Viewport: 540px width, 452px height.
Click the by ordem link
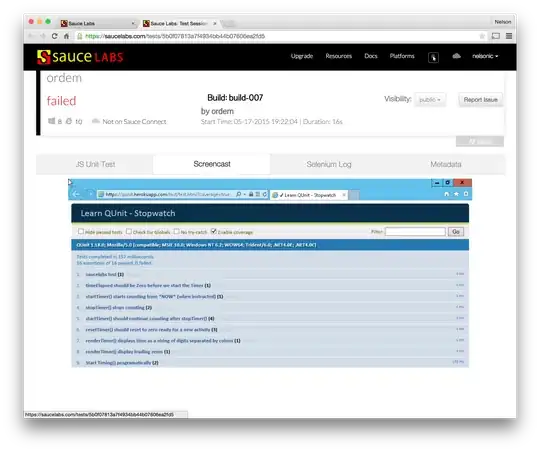[x=217, y=111]
